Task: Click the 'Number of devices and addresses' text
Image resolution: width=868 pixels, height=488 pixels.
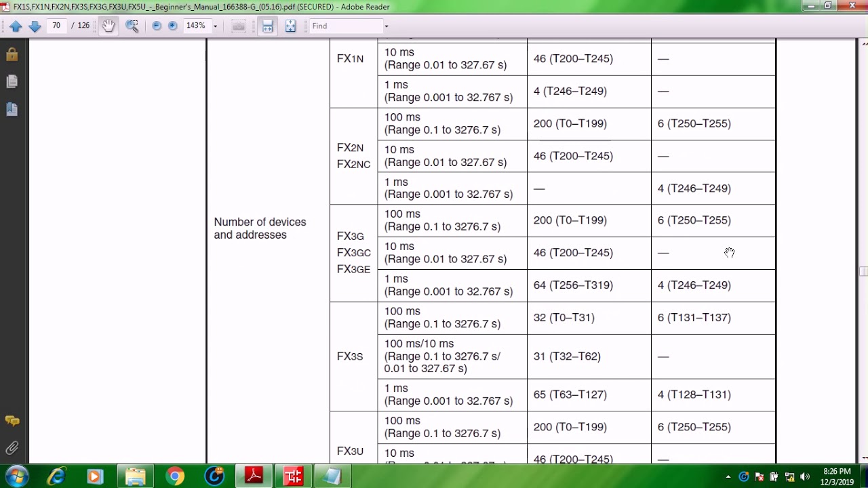Action: pos(260,228)
